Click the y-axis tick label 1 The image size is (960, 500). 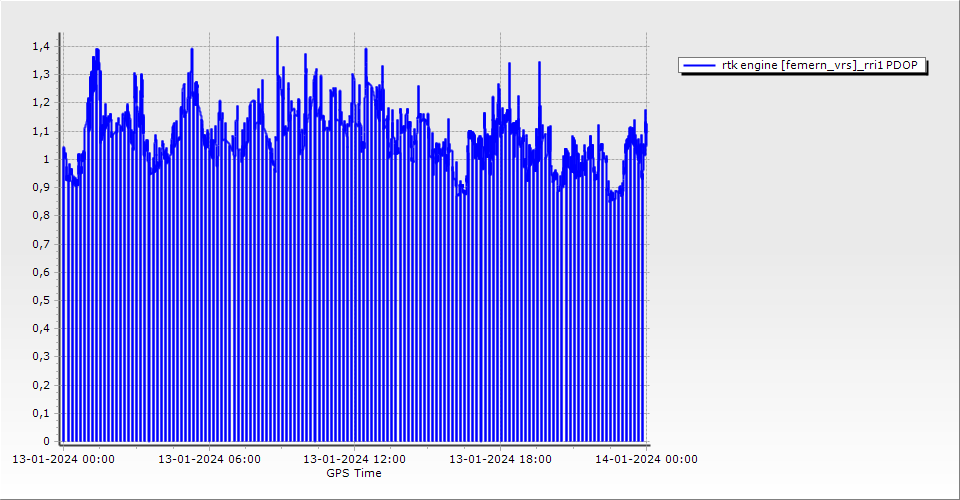pos(45,159)
